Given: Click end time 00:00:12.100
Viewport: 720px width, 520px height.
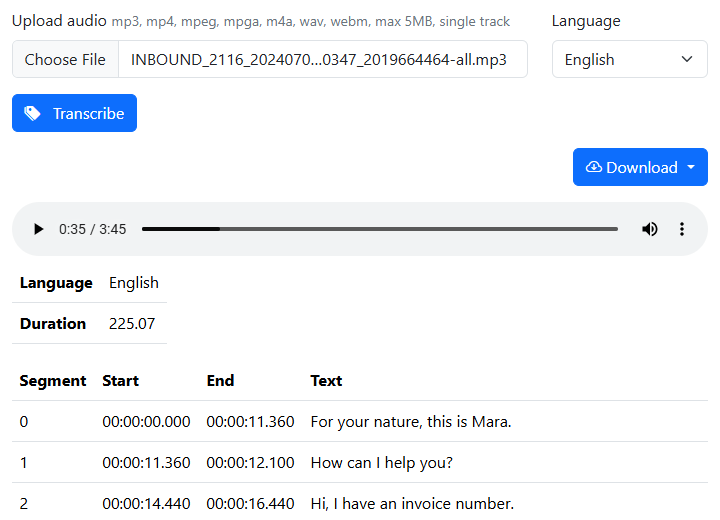Looking at the screenshot, I should [x=250, y=463].
